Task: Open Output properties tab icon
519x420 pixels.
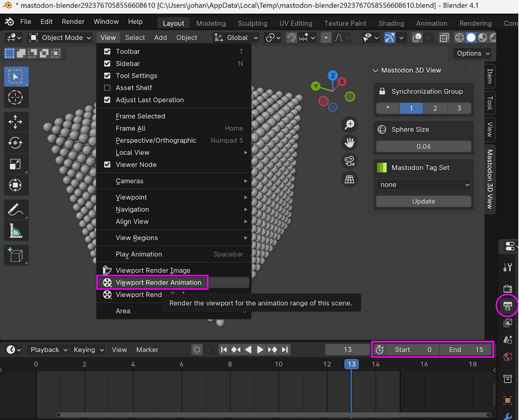Action: pos(507,306)
